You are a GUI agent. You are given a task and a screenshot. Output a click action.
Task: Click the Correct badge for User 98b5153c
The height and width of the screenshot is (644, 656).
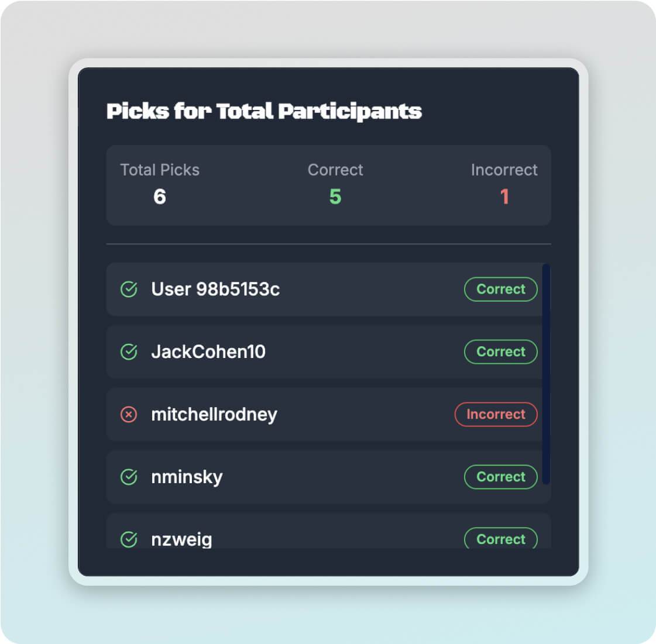coord(500,289)
